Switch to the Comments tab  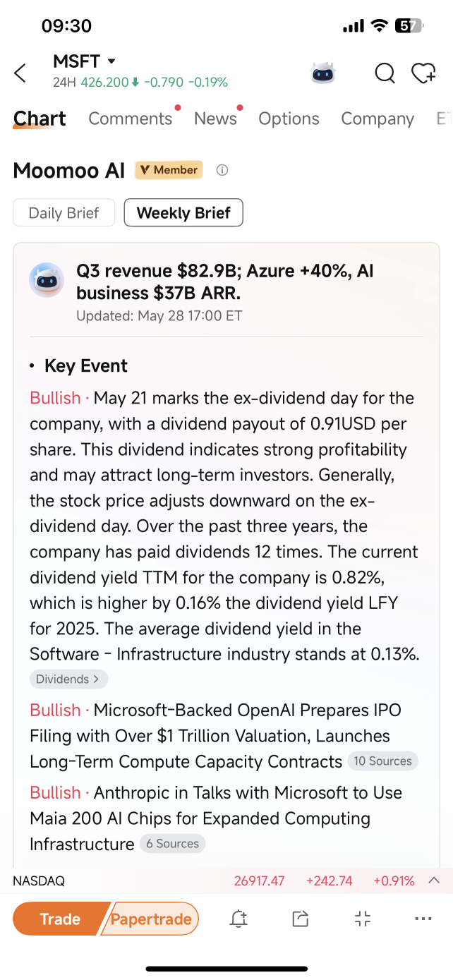(x=131, y=119)
